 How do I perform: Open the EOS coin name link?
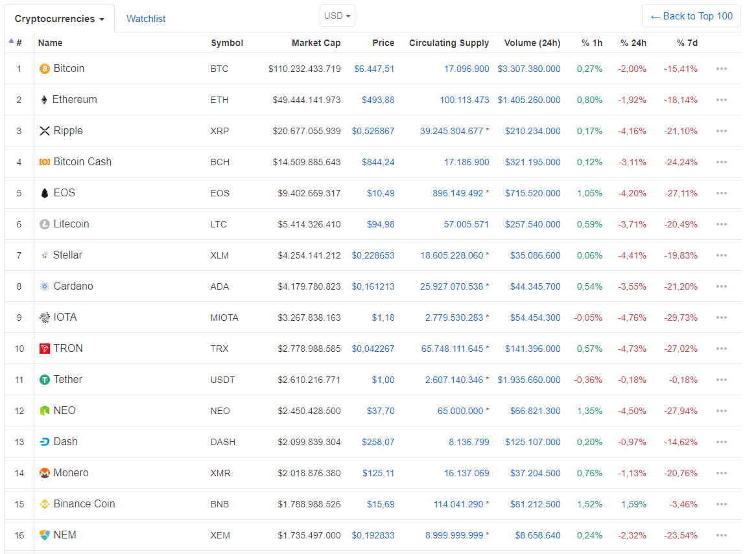click(x=64, y=193)
